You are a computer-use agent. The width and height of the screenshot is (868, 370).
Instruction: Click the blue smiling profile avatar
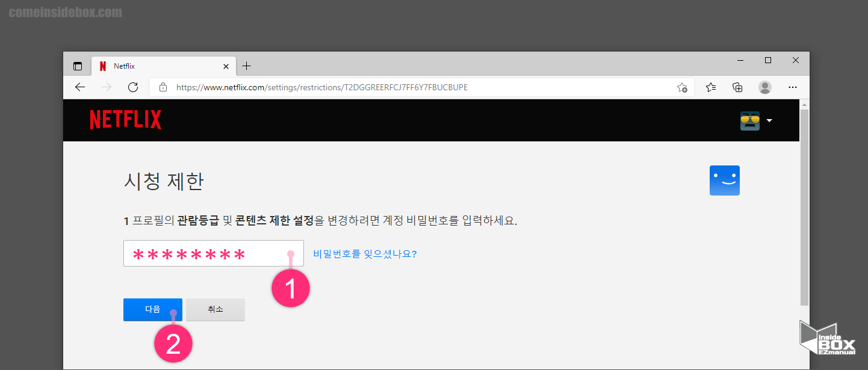724,180
